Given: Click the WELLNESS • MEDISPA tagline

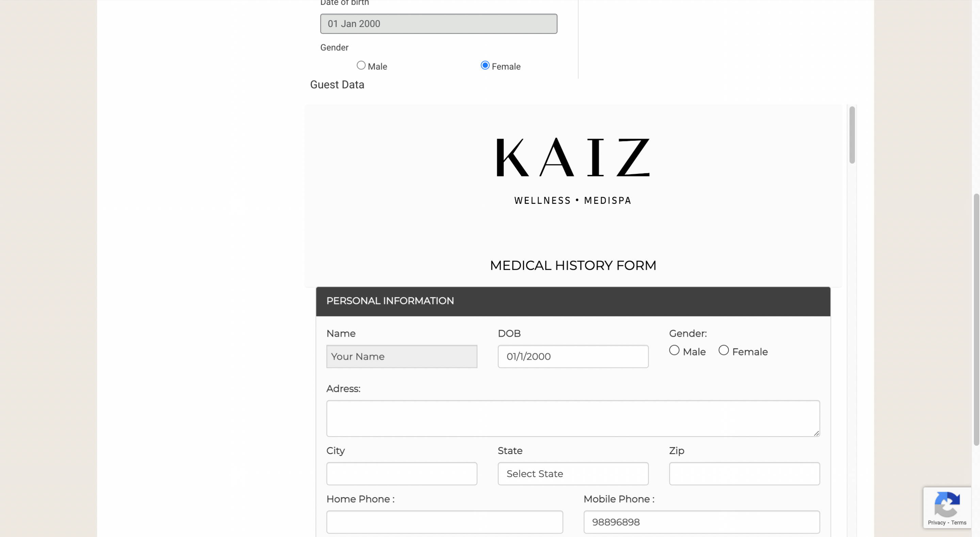Looking at the screenshot, I should click(x=573, y=200).
